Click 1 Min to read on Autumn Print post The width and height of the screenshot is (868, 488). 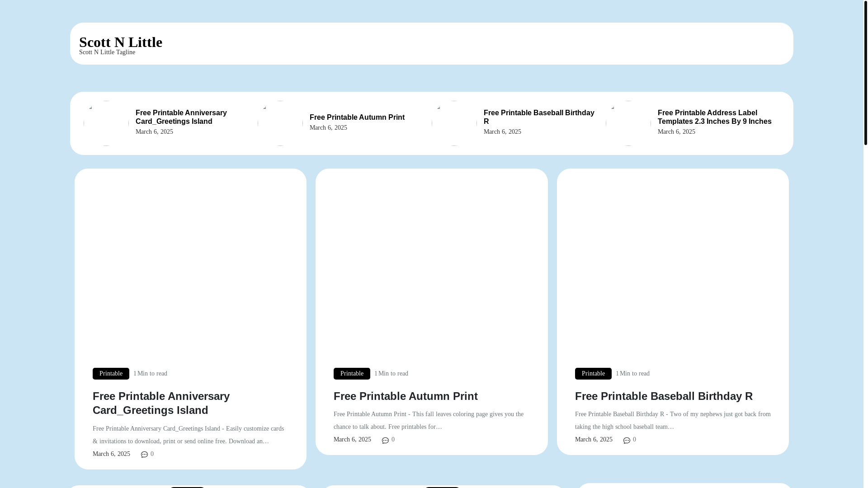pyautogui.click(x=391, y=374)
